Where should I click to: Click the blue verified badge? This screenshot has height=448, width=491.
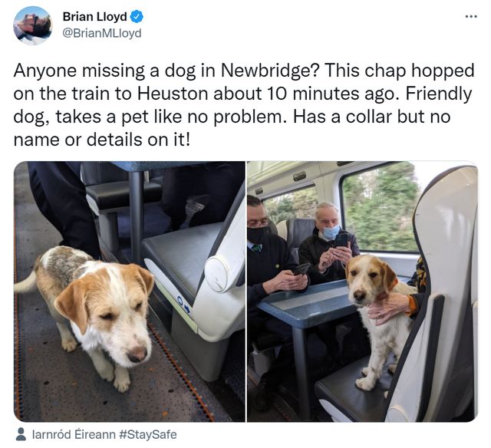pos(137,17)
